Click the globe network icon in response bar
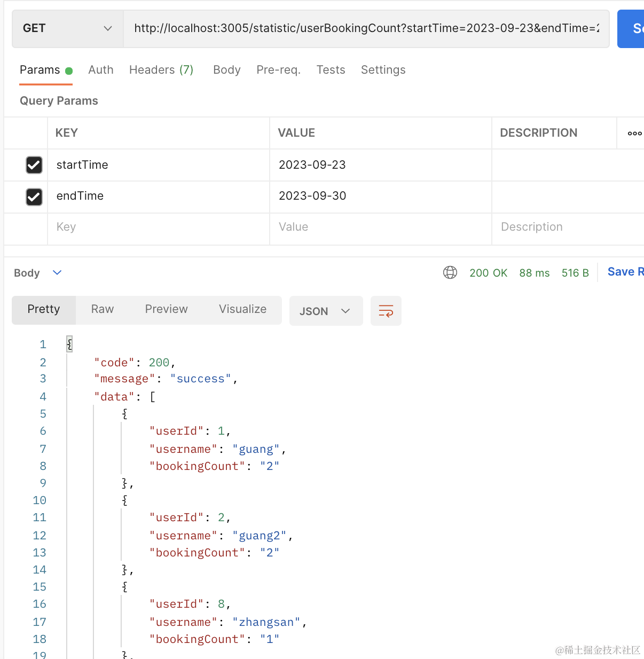 [x=450, y=273]
